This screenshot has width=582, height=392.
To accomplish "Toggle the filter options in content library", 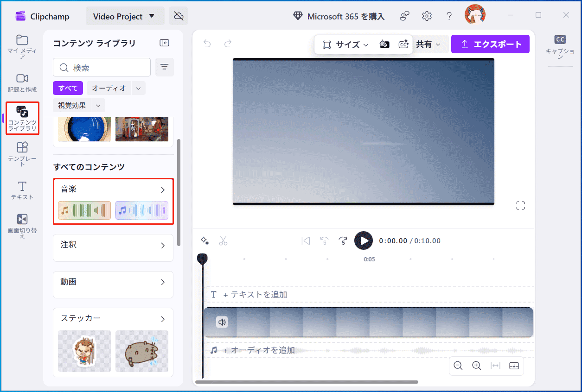I will (x=164, y=67).
